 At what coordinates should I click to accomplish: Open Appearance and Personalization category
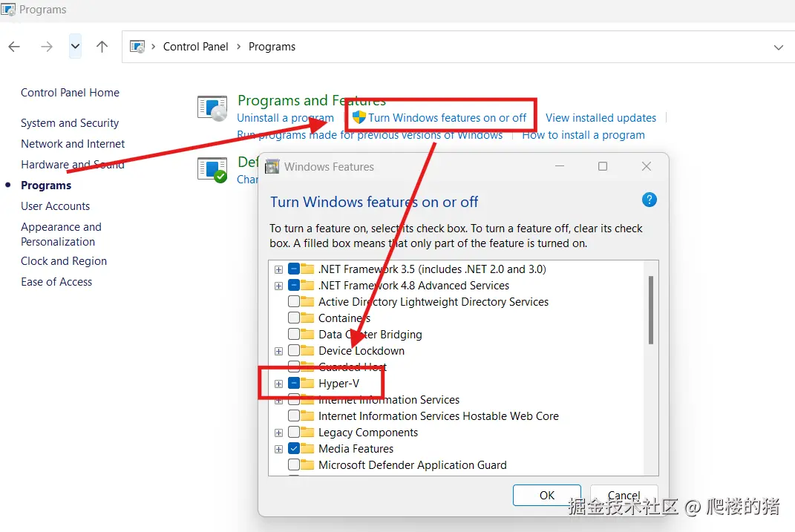point(61,234)
